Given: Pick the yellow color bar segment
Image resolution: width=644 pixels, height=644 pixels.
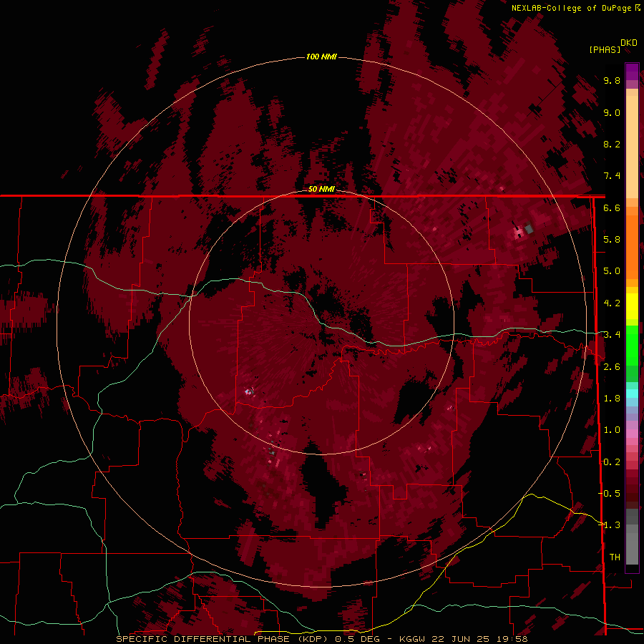Looking at the screenshot, I should (x=632, y=306).
